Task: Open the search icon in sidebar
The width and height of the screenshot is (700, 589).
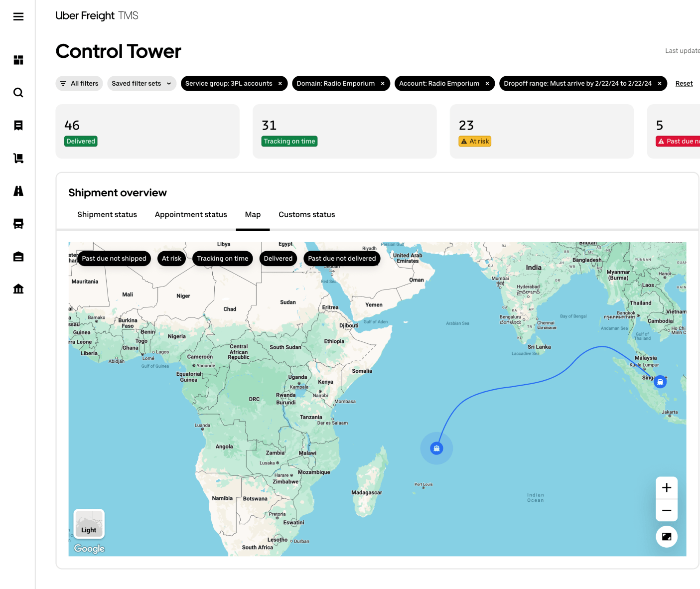Action: [18, 93]
